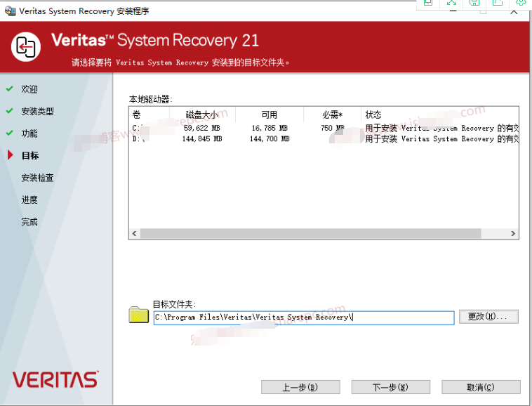The height and width of the screenshot is (406, 532).
Task: Click the status text in the D: row
Action: [x=441, y=139]
